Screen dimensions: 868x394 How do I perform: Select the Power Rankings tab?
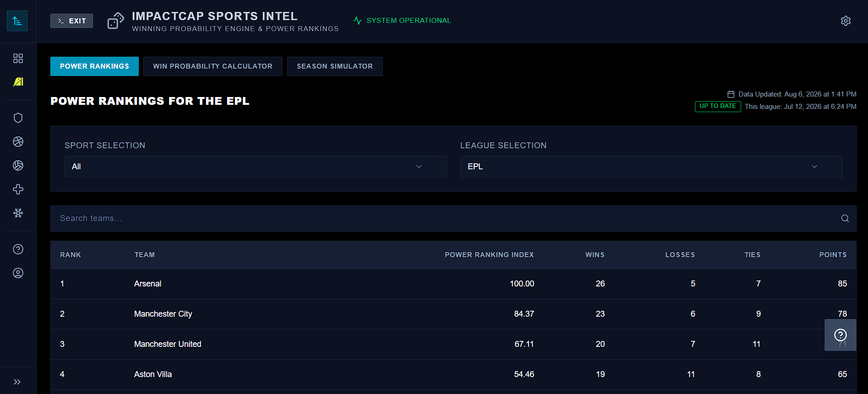94,66
